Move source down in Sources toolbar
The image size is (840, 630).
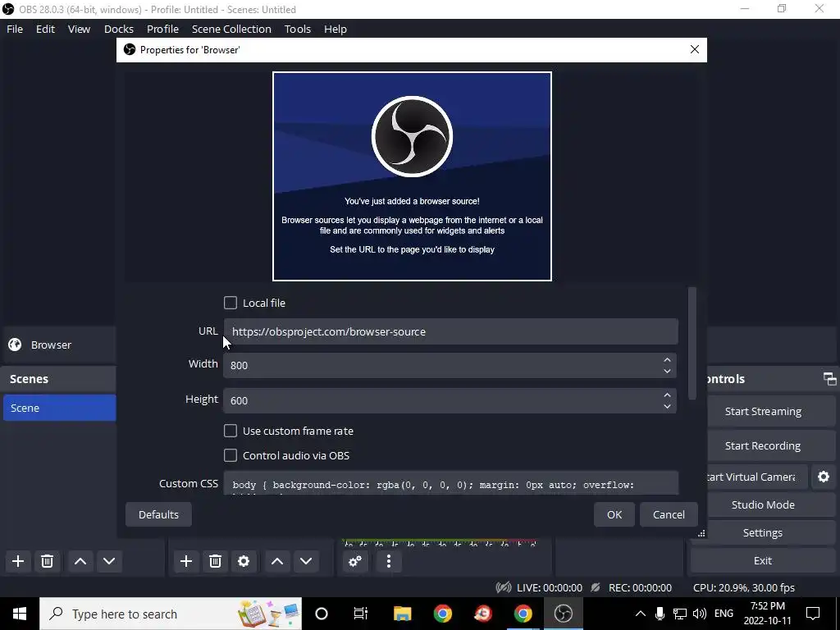306,561
